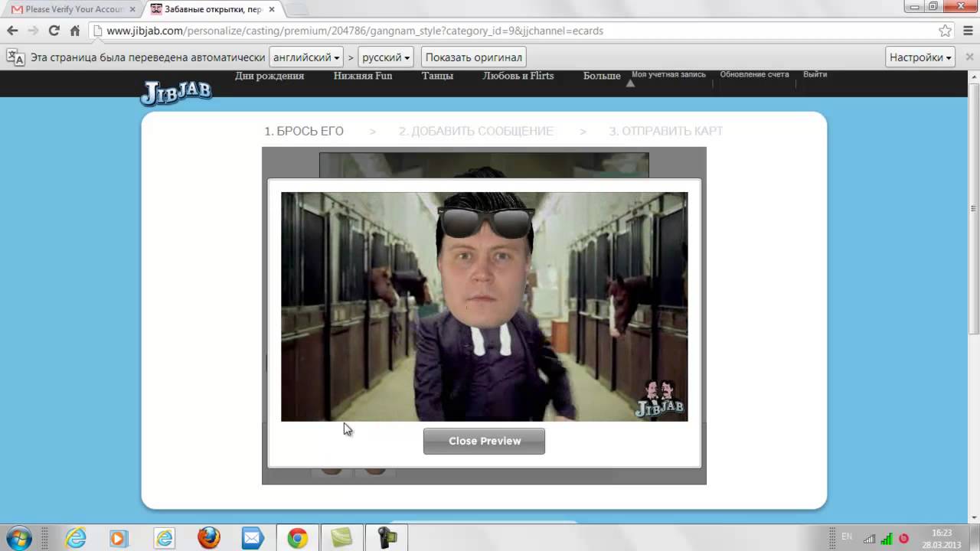Launch first Internet Explorer taskbar icon
The image size is (980, 551).
pyautogui.click(x=75, y=538)
